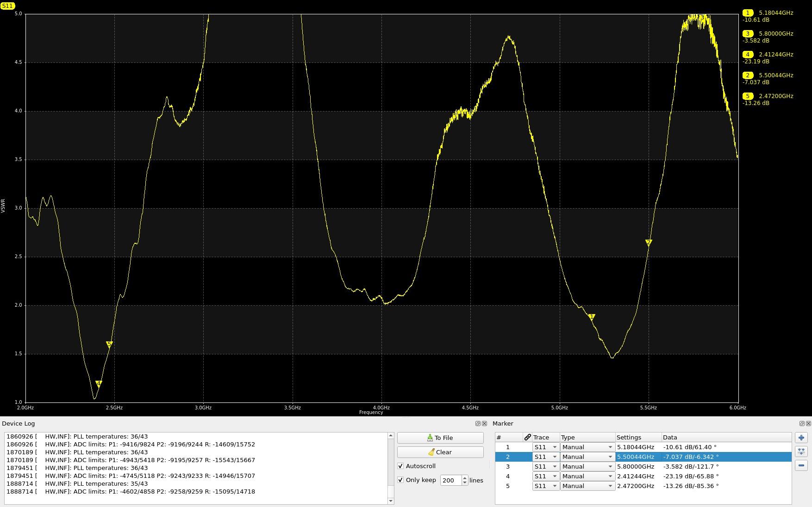This screenshot has height=507, width=812.
Task: Select the -10.61 dB/61.40 ° data cell
Action: coord(726,447)
